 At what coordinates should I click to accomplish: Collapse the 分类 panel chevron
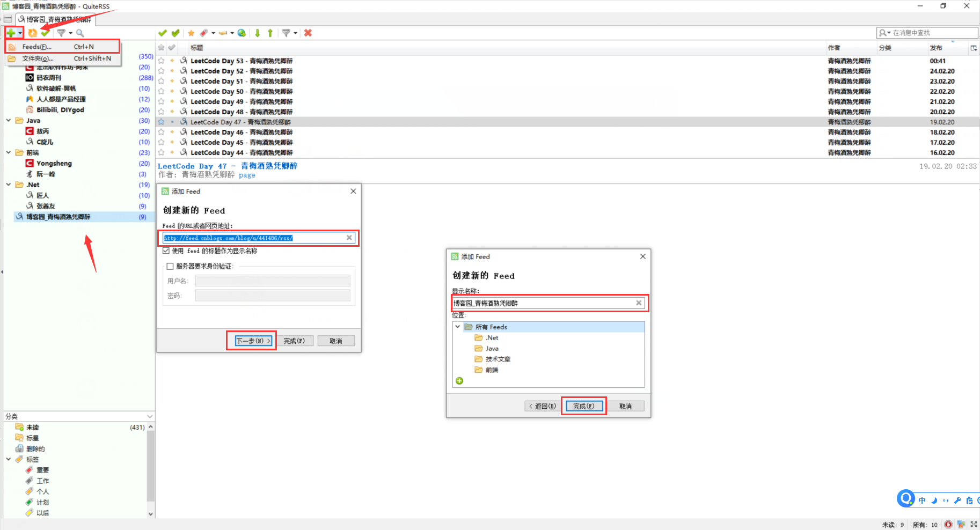pyautogui.click(x=150, y=416)
